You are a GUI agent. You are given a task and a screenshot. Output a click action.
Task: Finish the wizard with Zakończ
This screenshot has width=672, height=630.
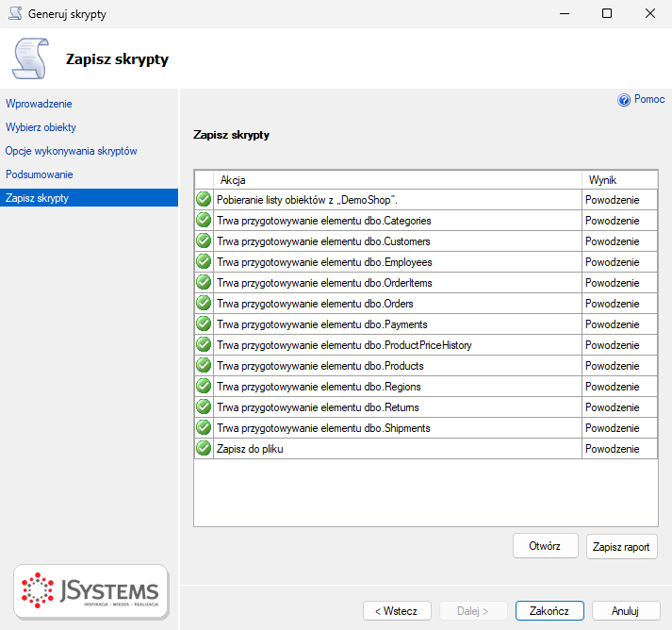(549, 611)
